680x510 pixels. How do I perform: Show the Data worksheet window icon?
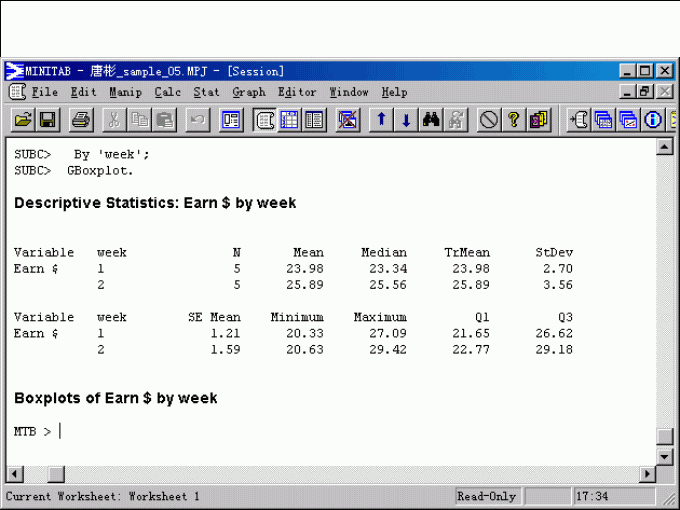click(290, 120)
